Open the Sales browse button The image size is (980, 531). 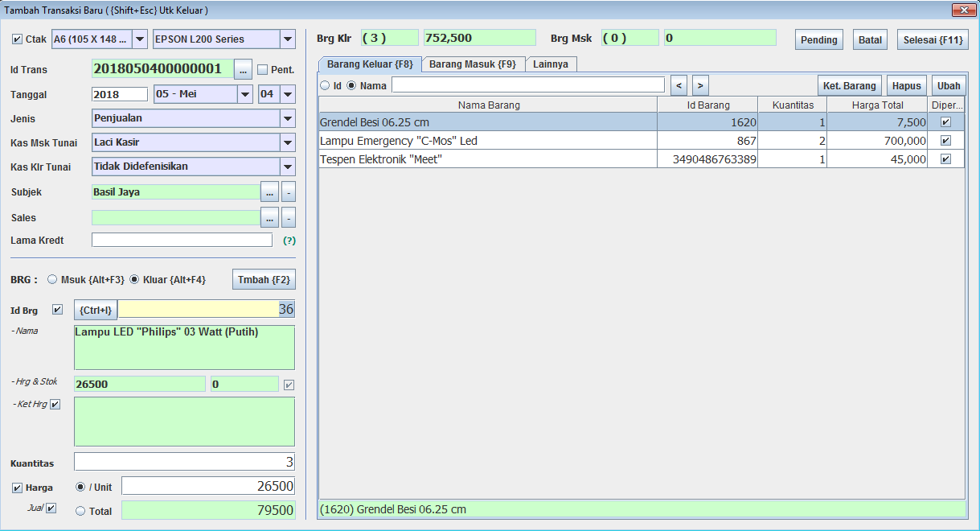click(269, 218)
